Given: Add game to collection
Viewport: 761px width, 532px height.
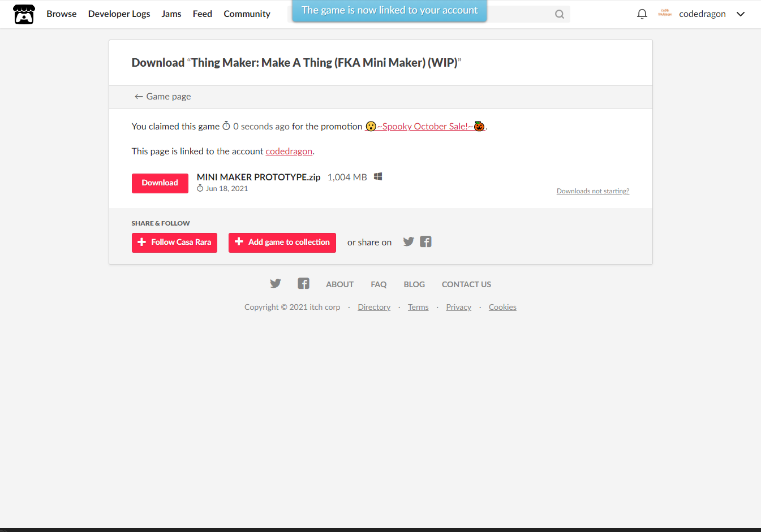Looking at the screenshot, I should pos(282,243).
